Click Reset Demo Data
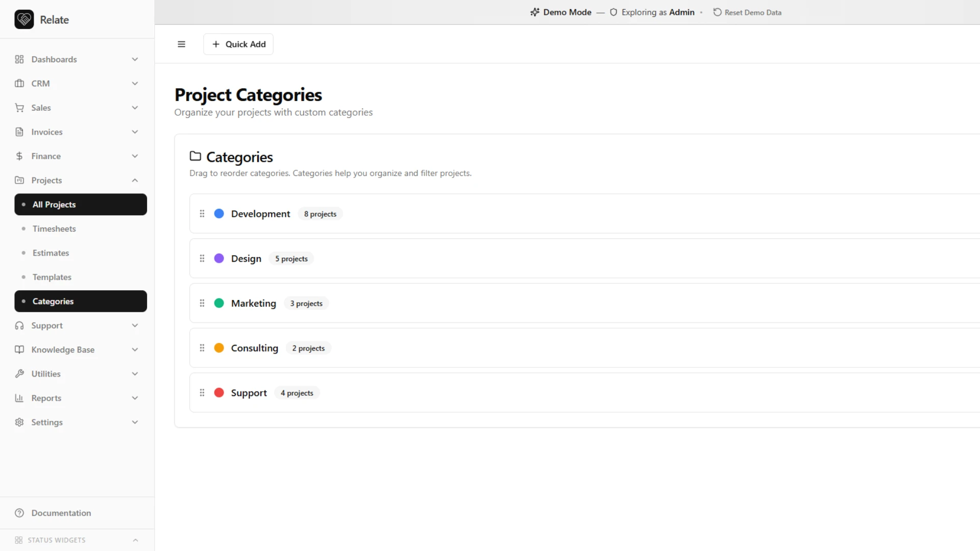This screenshot has height=551, width=980. tap(747, 12)
